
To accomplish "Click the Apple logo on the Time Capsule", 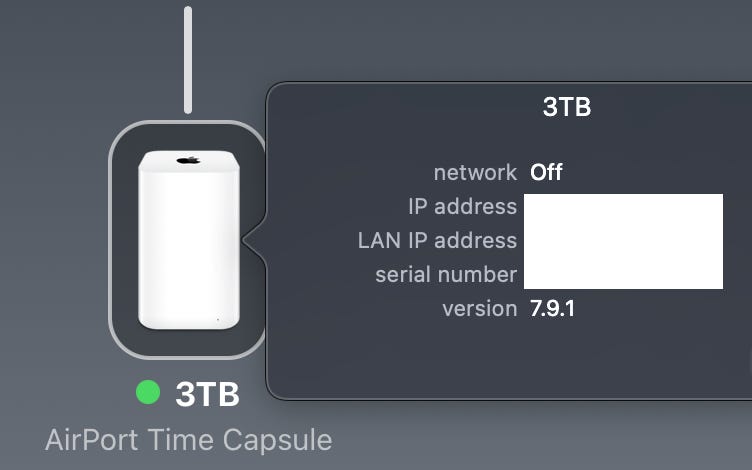I will [188, 160].
